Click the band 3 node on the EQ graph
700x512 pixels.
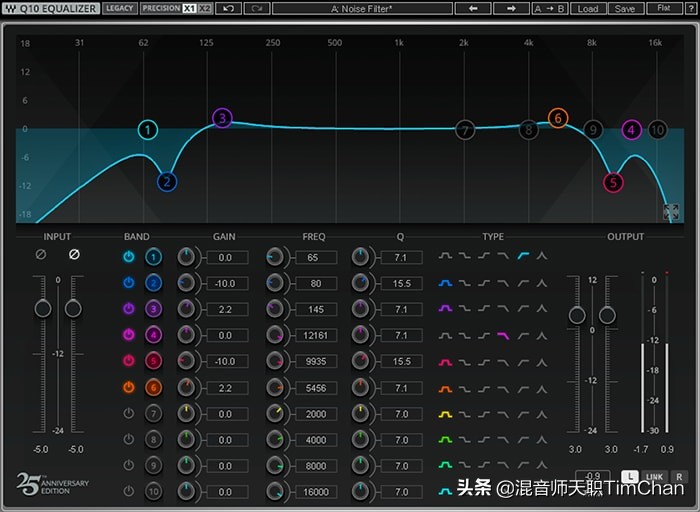click(222, 118)
